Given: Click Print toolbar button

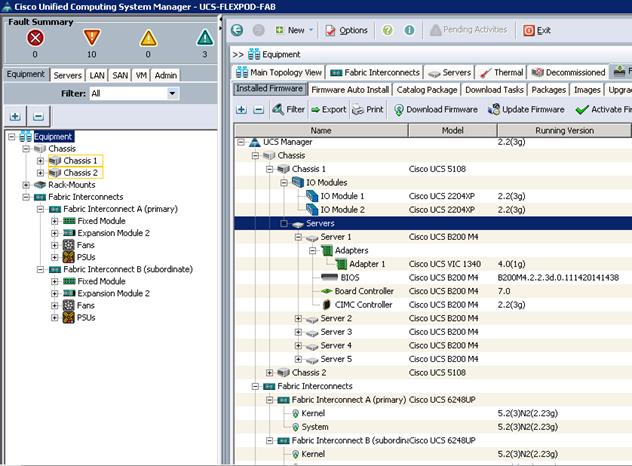Looking at the screenshot, I should tap(368, 109).
